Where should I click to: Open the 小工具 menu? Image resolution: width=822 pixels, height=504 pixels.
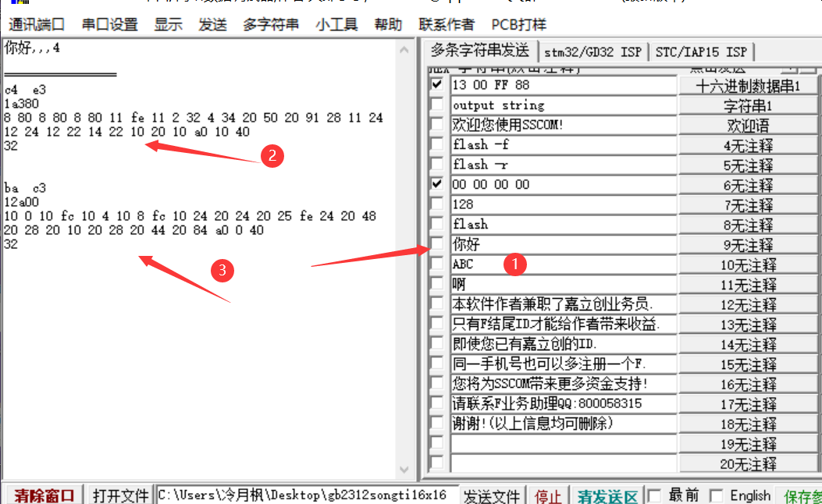click(x=338, y=24)
